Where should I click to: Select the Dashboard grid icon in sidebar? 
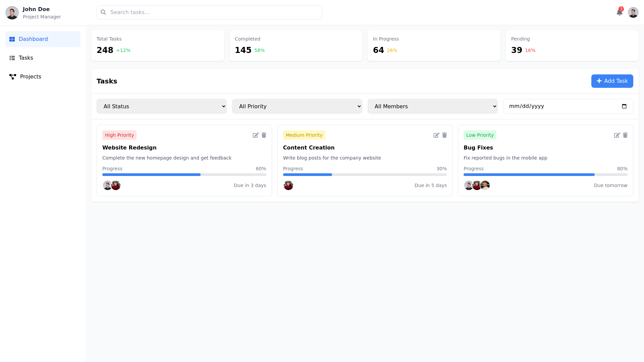click(x=12, y=39)
